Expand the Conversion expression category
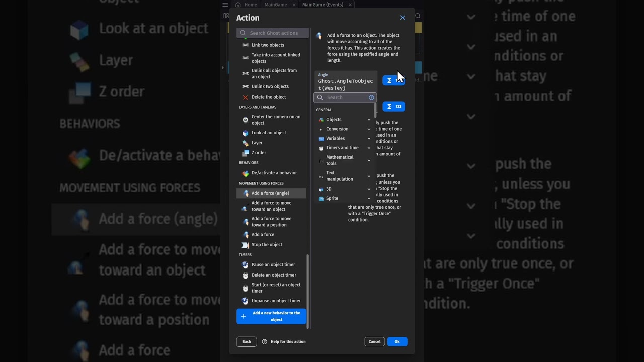 click(345, 129)
